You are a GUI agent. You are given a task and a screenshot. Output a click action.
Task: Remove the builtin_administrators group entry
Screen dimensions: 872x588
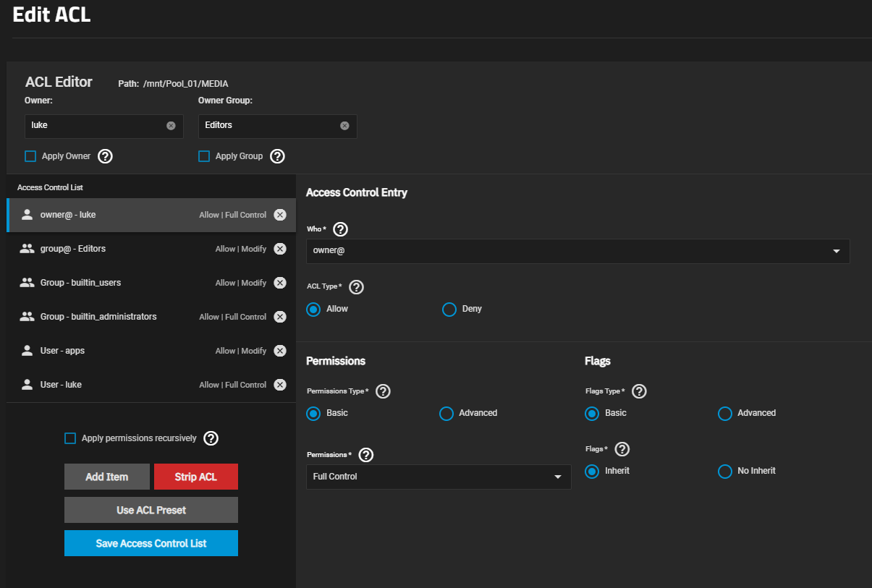click(280, 317)
